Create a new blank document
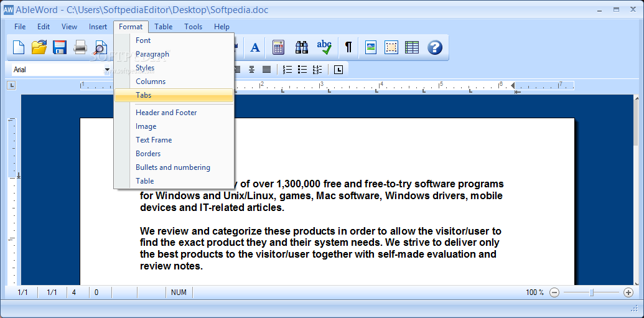The image size is (644, 318). (x=19, y=48)
